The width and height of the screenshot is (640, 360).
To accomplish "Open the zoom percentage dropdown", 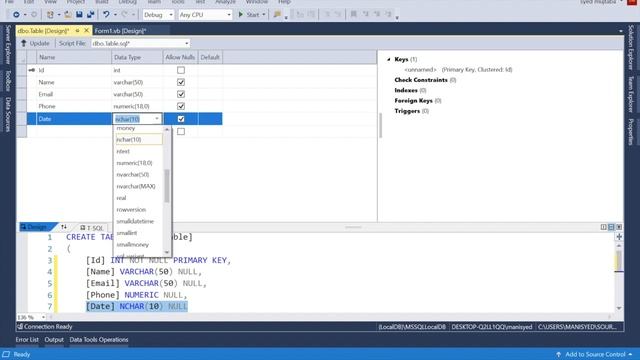I will (x=43, y=317).
